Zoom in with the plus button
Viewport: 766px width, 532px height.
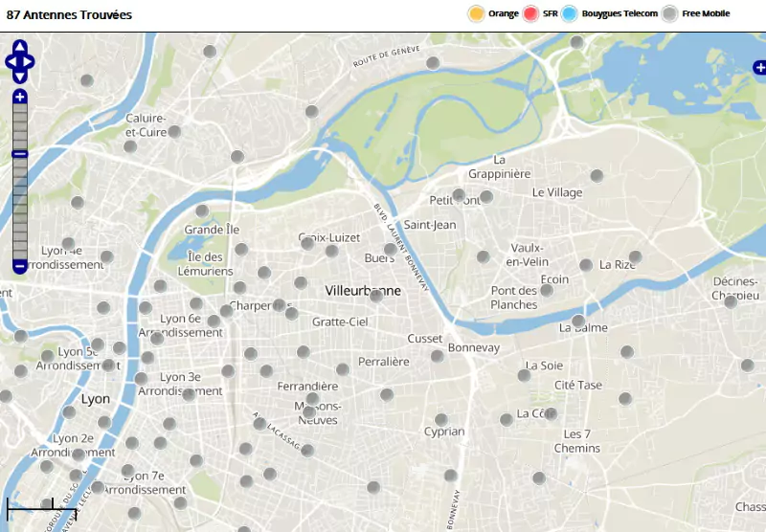click(x=20, y=97)
